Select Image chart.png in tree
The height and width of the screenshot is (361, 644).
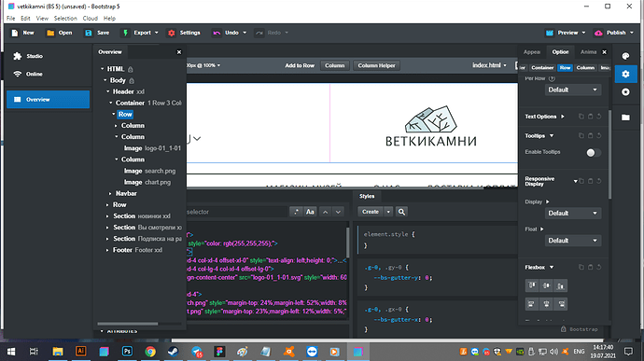pos(147,182)
